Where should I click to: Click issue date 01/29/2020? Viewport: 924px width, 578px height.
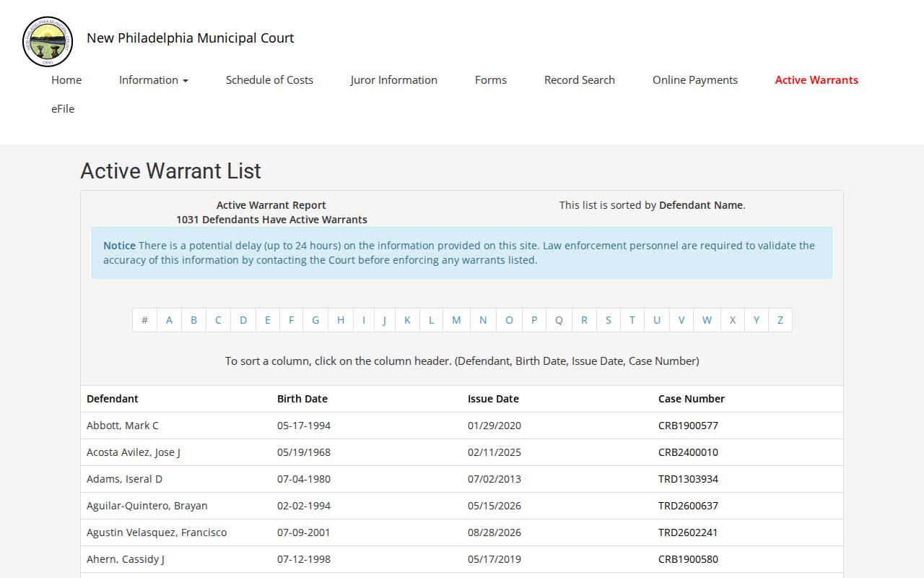pos(494,426)
